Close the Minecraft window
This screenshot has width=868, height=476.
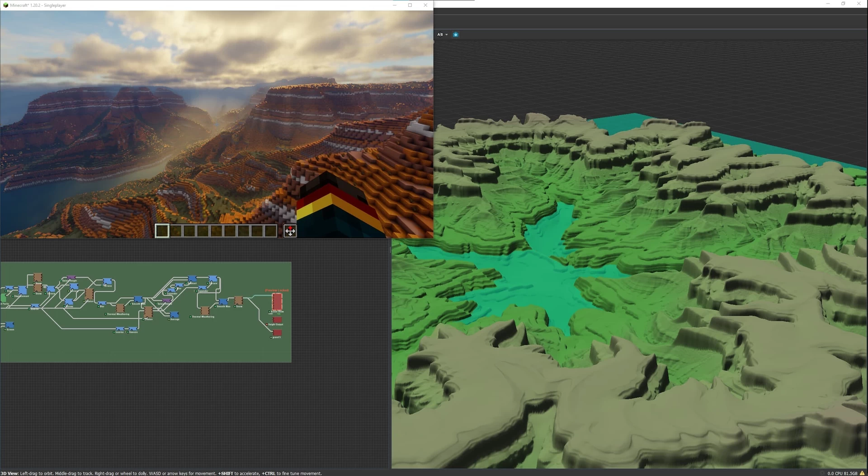coord(425,5)
